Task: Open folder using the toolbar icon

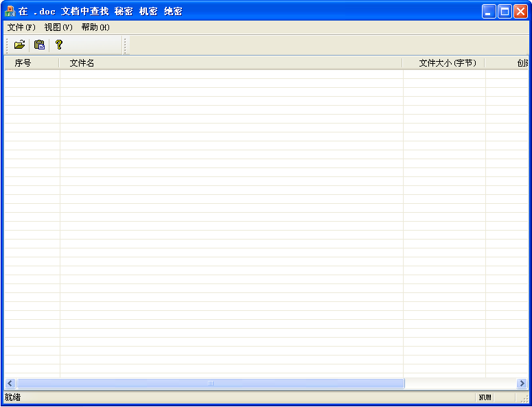Action: pyautogui.click(x=20, y=45)
